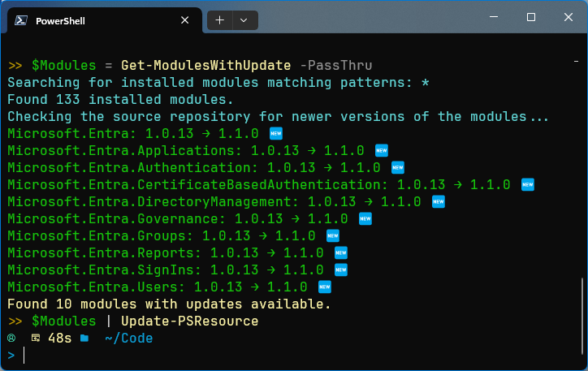Click NEW badge on Microsoft.Entra.Users line
588x371 pixels.
coord(325,287)
